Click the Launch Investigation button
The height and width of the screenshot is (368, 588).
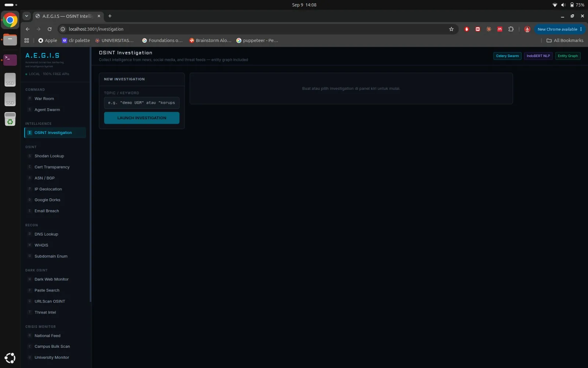[x=141, y=118]
